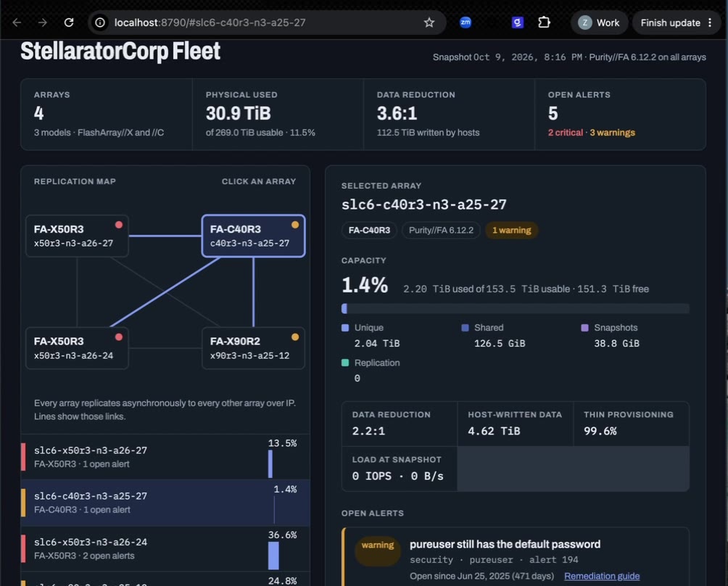Image resolution: width=728 pixels, height=586 pixels.
Task: Click the Unique legend color swatch
Action: coord(345,328)
